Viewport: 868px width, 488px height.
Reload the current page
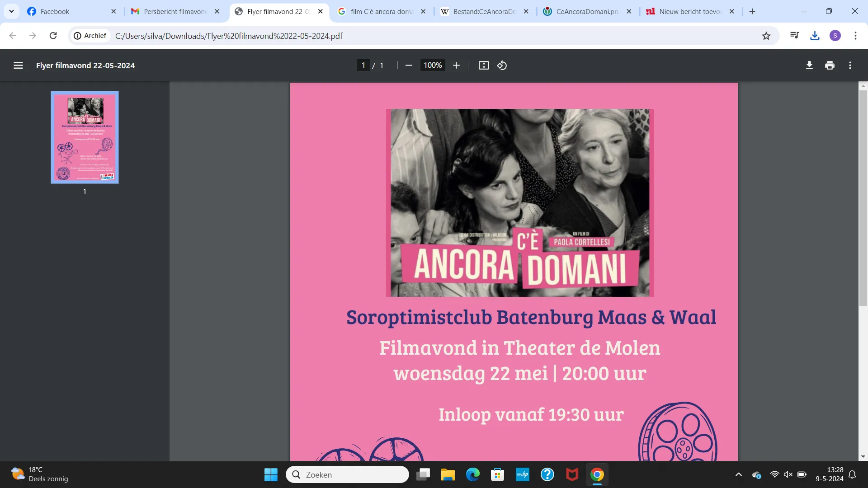coord(53,36)
